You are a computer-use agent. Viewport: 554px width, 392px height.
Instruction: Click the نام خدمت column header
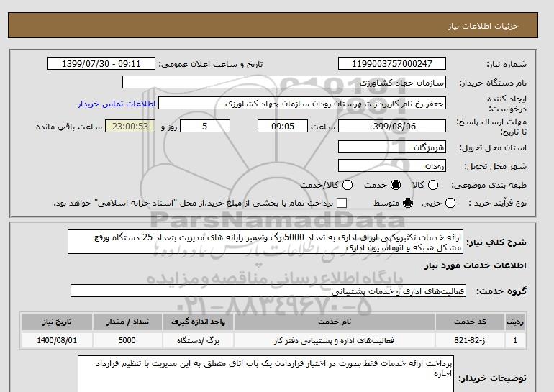pos(335,322)
